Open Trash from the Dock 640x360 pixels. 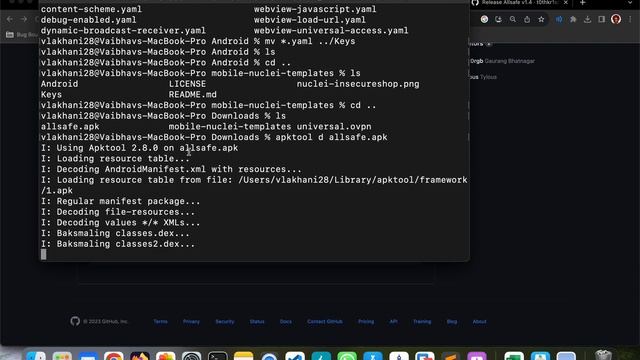[603, 355]
